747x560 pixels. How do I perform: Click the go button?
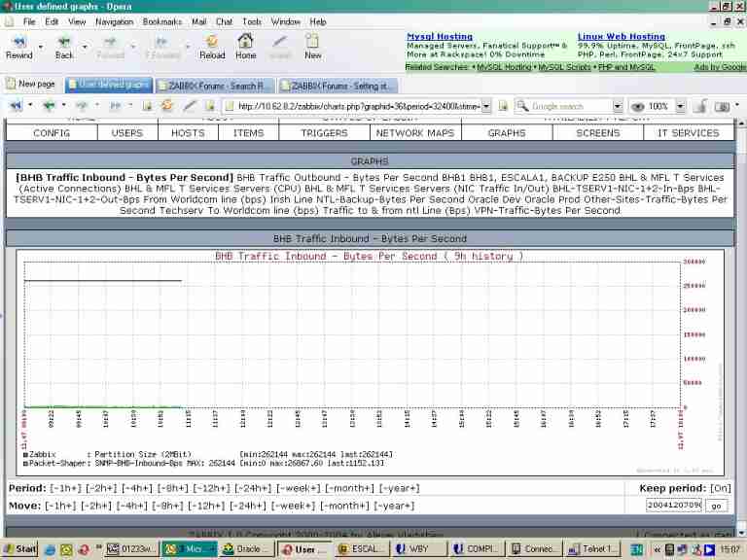716,506
